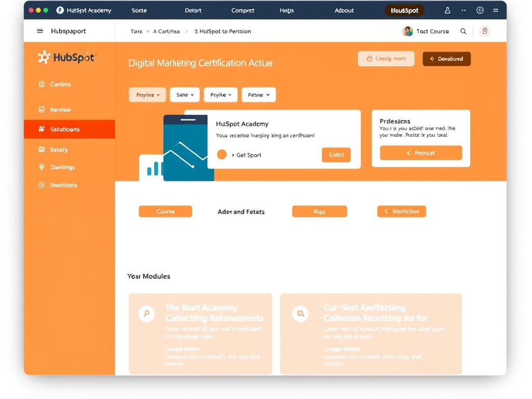Screen dimensions: 532x399
Task: Click the profile icon in top bar
Action: [x=447, y=10]
